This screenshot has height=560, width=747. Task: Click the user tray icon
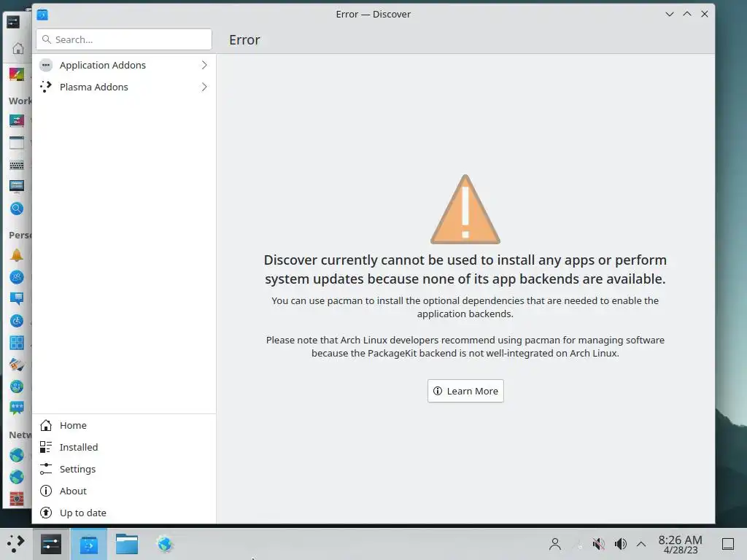tap(555, 544)
